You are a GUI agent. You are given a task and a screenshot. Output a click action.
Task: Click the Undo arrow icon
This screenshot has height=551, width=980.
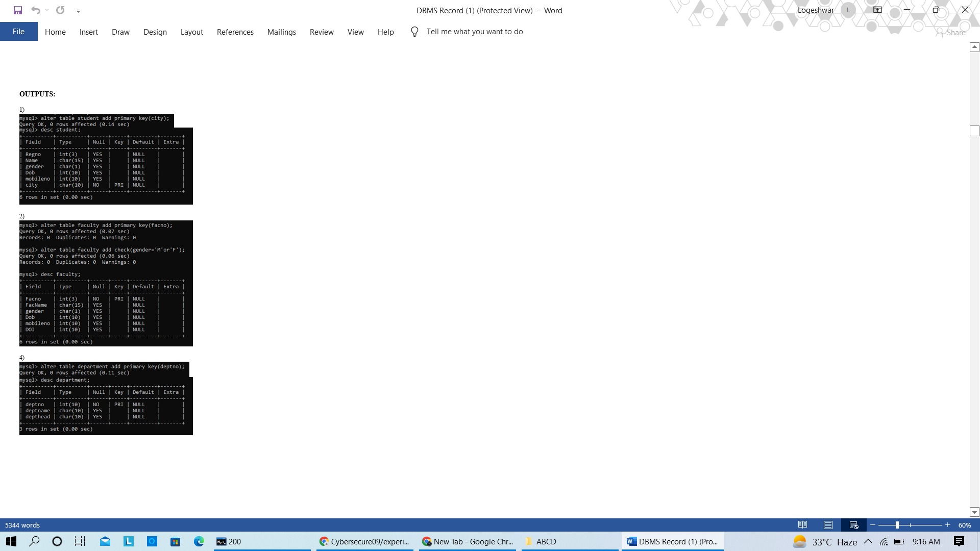(x=35, y=10)
